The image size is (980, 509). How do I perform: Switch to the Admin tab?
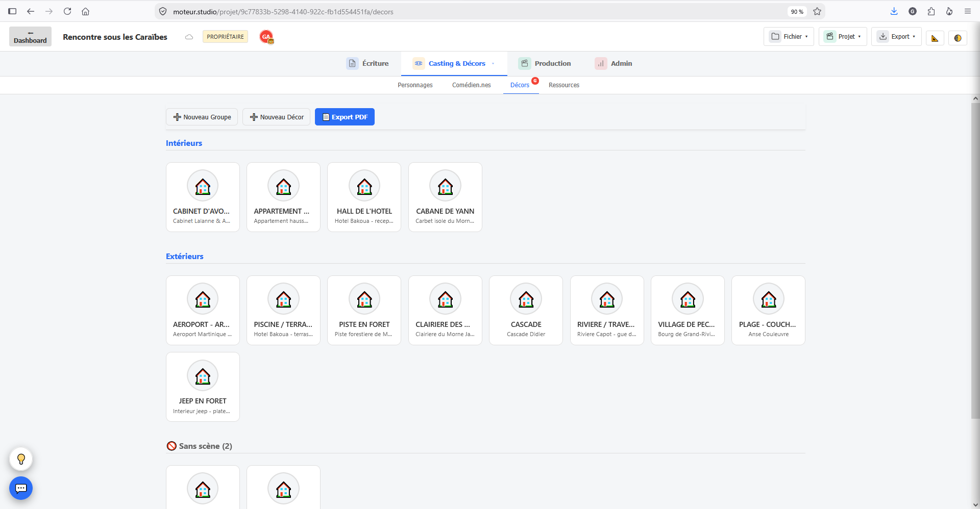coord(614,64)
